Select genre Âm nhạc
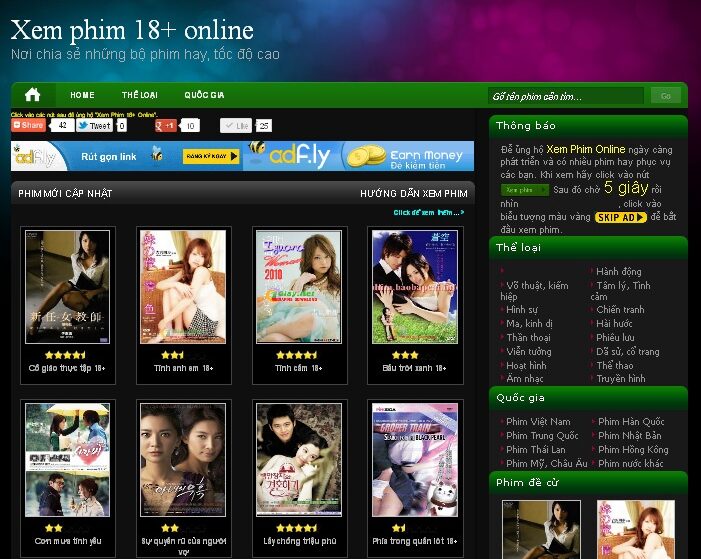Image resolution: width=701 pixels, height=559 pixels. (x=524, y=379)
